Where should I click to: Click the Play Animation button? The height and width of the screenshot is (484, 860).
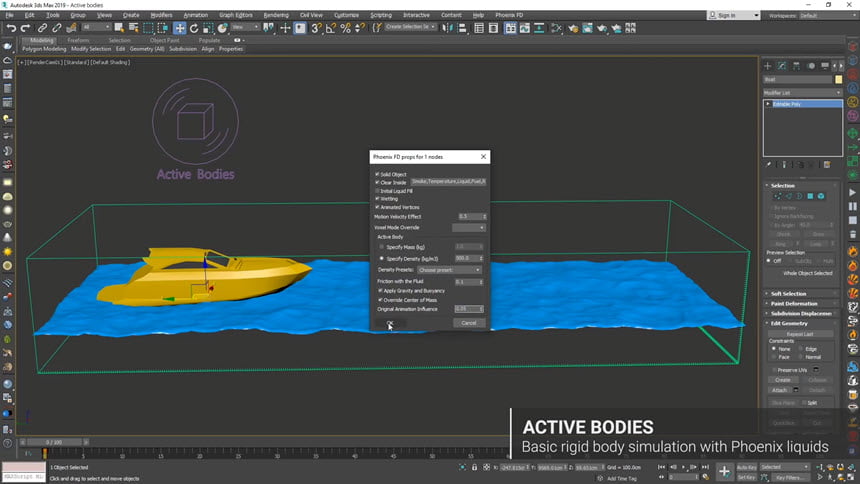point(683,467)
